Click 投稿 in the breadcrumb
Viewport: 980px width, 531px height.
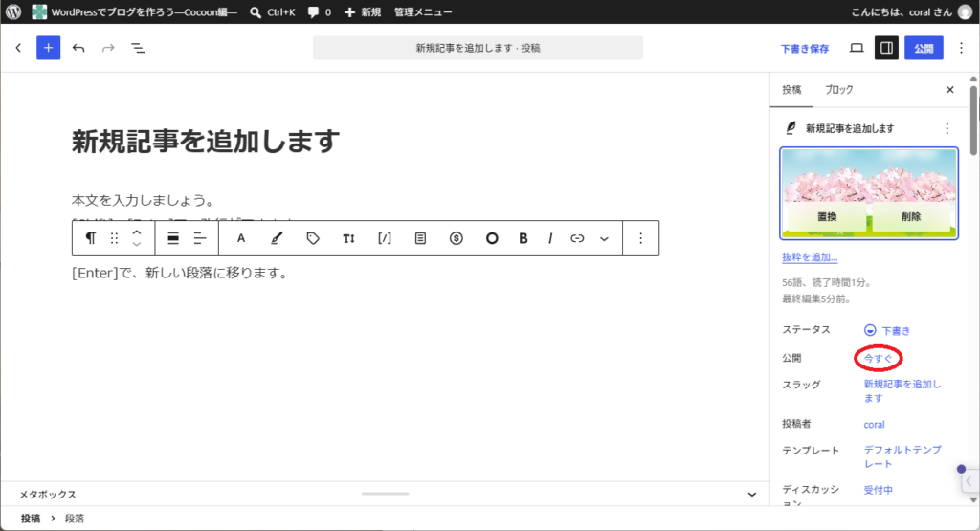pos(30,519)
